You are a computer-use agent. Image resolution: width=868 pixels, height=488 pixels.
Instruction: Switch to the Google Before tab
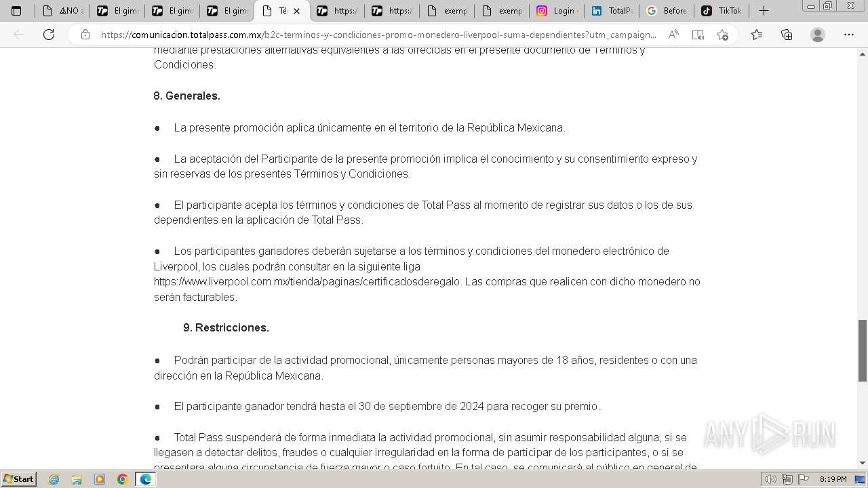click(667, 11)
